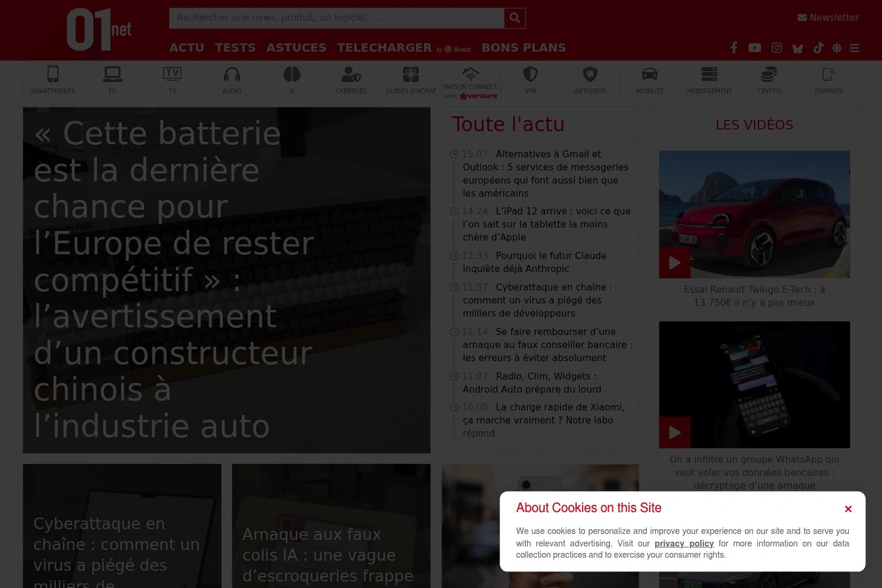This screenshot has width=882, height=588.
Task: Open the BONS PLANS menu
Action: pyautogui.click(x=524, y=48)
